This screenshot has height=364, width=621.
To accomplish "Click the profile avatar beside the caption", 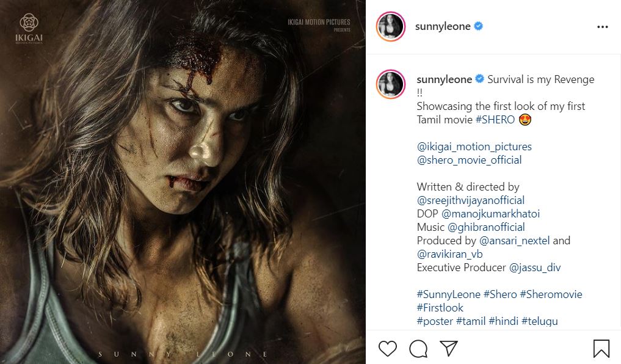I will (x=391, y=85).
